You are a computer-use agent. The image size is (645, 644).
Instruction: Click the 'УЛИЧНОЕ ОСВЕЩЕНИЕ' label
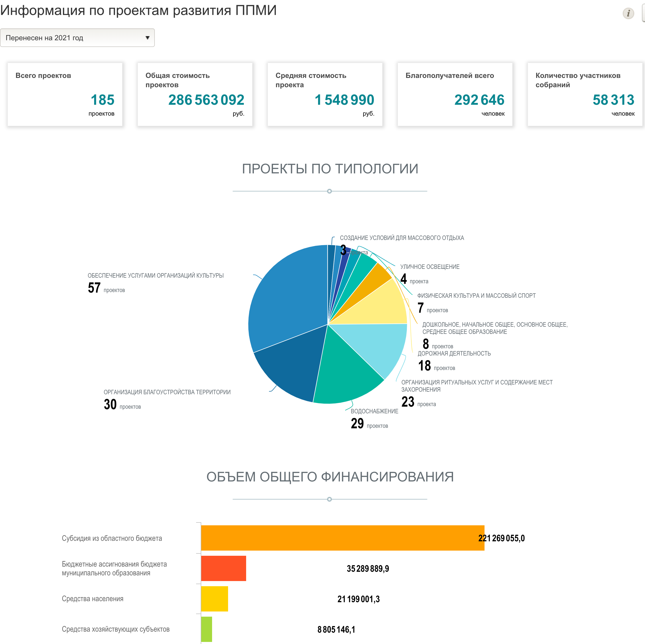(430, 267)
